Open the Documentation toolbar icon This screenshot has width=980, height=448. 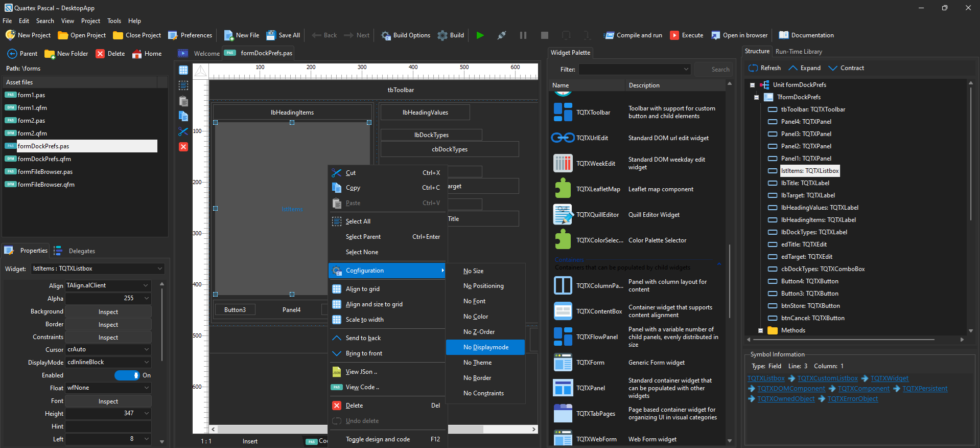point(783,35)
